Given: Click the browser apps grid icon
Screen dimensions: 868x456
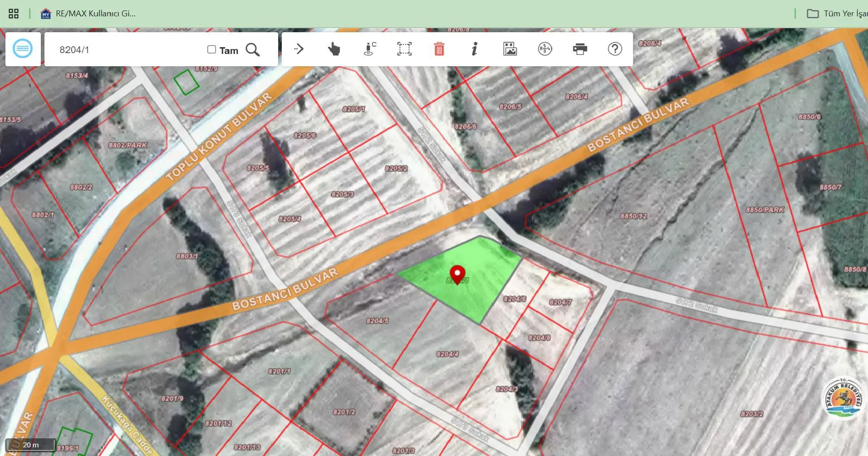Looking at the screenshot, I should [x=14, y=14].
